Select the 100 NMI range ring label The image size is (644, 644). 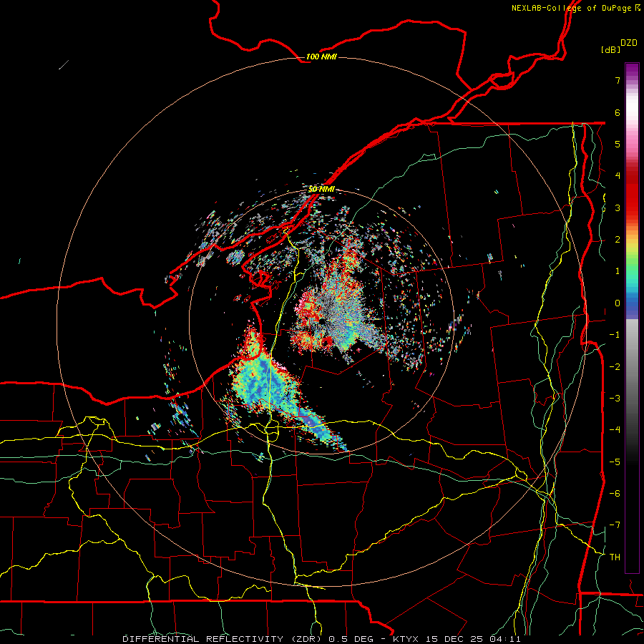[x=321, y=57]
